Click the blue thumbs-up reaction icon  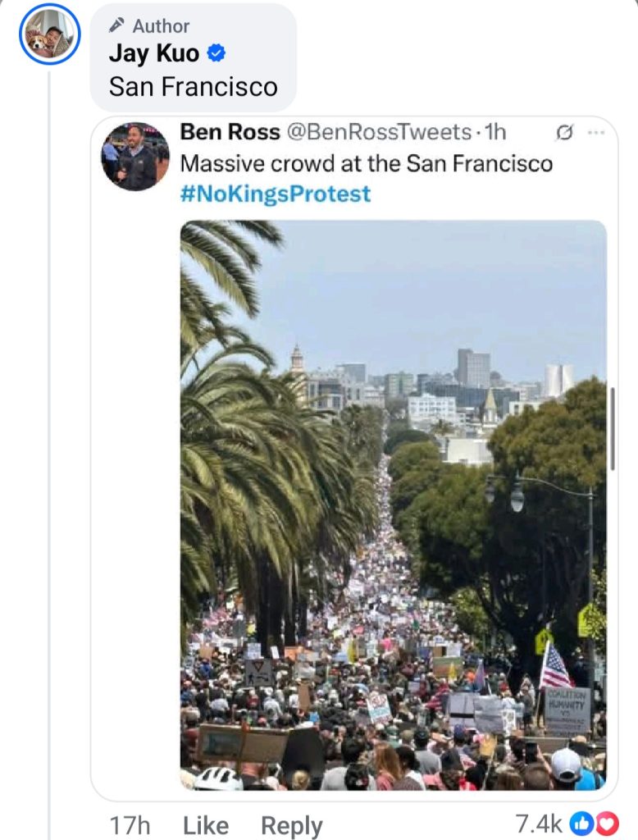pos(580,823)
